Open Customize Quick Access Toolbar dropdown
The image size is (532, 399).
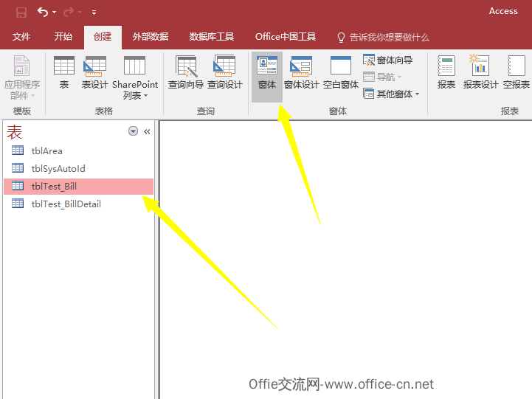point(94,13)
